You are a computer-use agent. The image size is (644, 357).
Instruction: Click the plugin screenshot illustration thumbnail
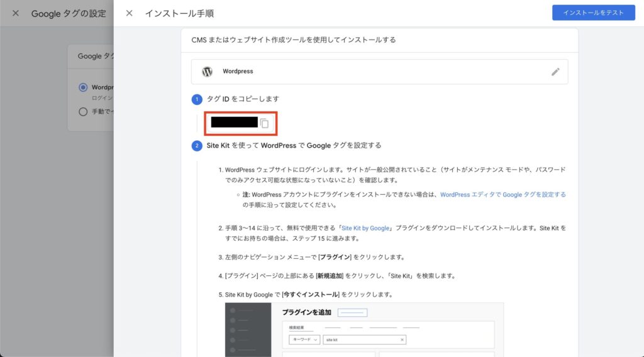tap(364, 329)
